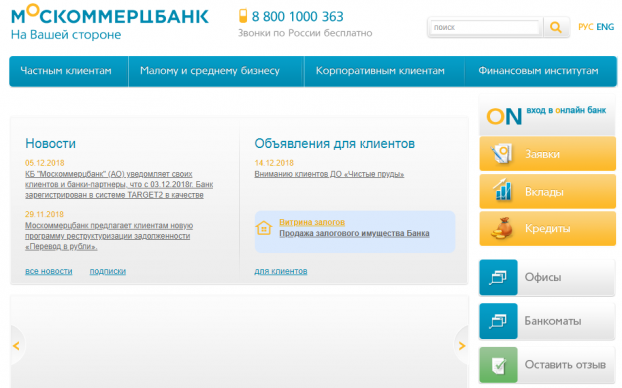
Task: Click the Москоммерцбанк logo
Action: 109,15
